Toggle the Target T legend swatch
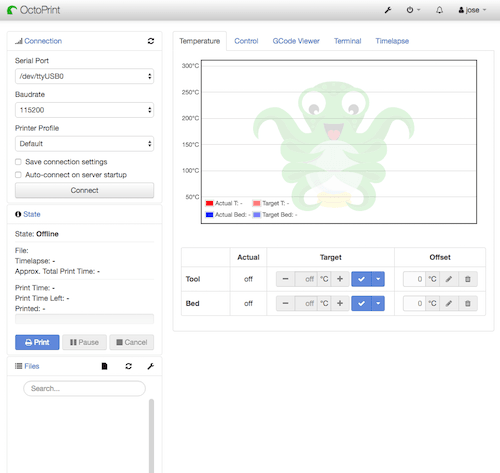This screenshot has height=473, width=500. (257, 203)
